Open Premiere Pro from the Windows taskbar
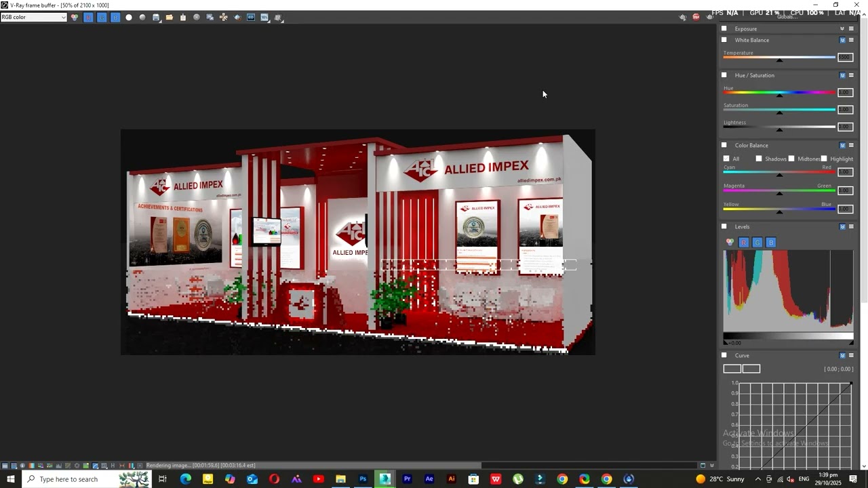The width and height of the screenshot is (868, 488). click(x=407, y=479)
